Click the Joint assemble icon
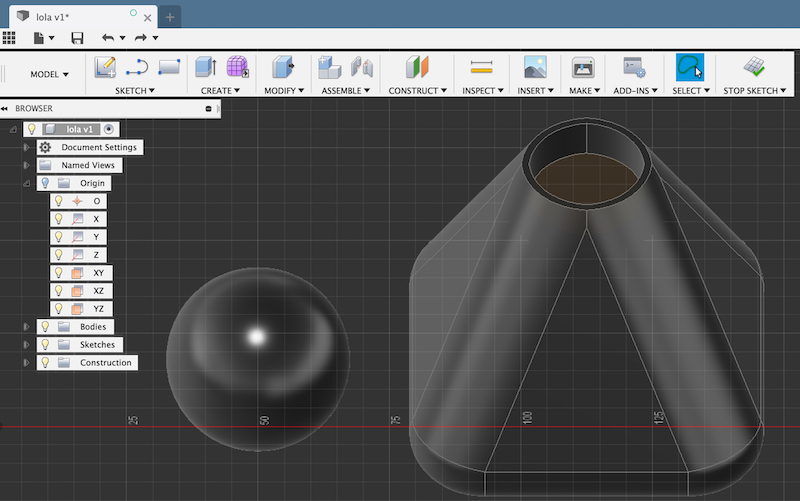 tap(362, 67)
